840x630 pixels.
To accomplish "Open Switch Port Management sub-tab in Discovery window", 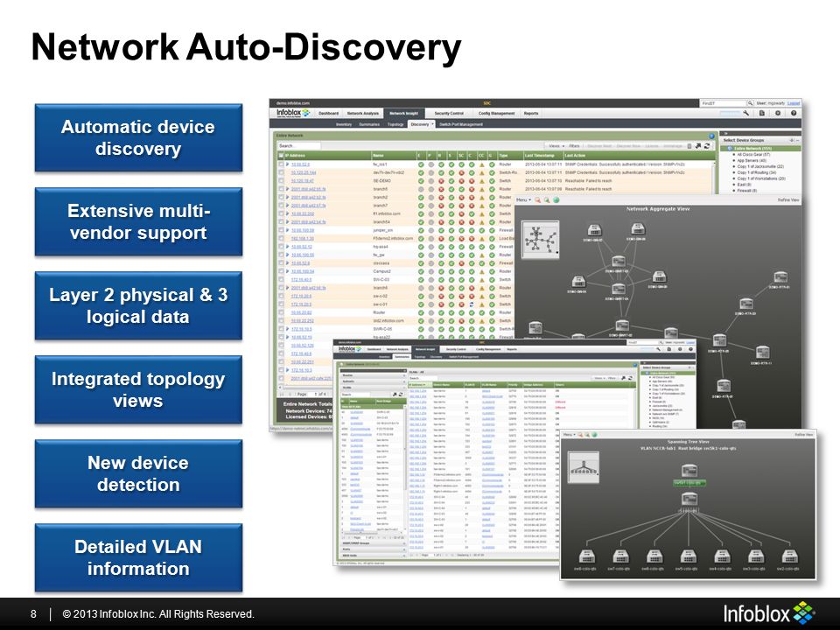I will tap(461, 124).
